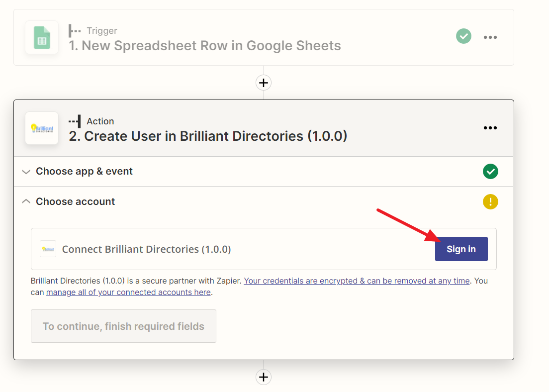
Task: Select the 'New Spreadsheet Row in Google Sheets' step title
Action: tap(204, 46)
